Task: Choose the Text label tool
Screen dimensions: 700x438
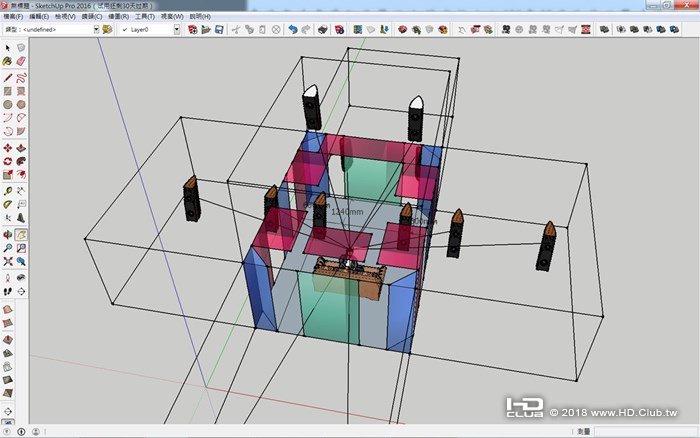Action: [x=21, y=204]
